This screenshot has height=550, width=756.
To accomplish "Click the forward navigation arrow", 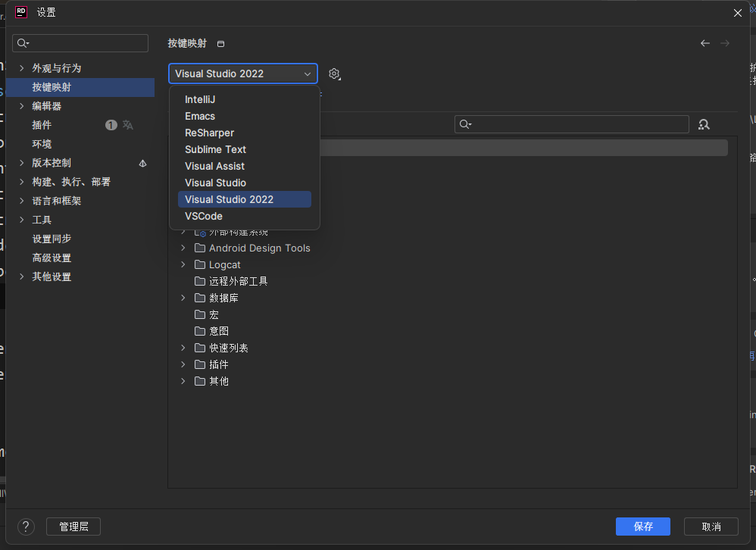I will (725, 43).
